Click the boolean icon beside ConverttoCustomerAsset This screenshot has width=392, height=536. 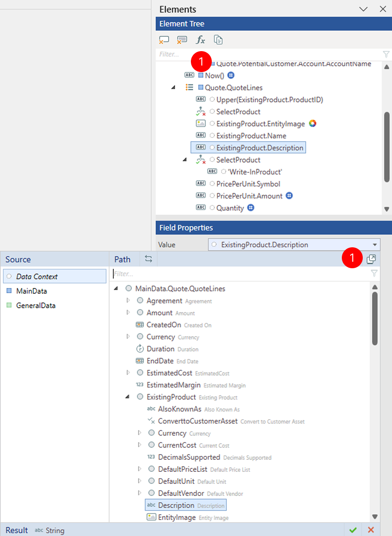[151, 421]
